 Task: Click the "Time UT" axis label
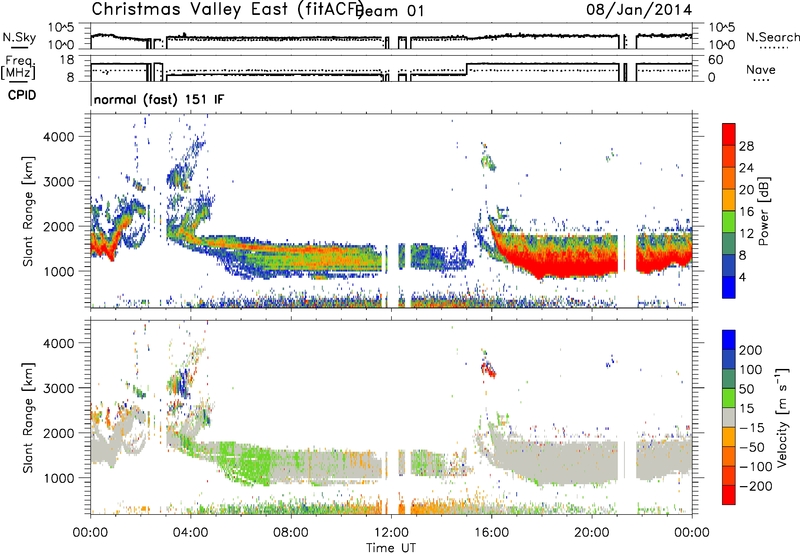click(x=391, y=547)
